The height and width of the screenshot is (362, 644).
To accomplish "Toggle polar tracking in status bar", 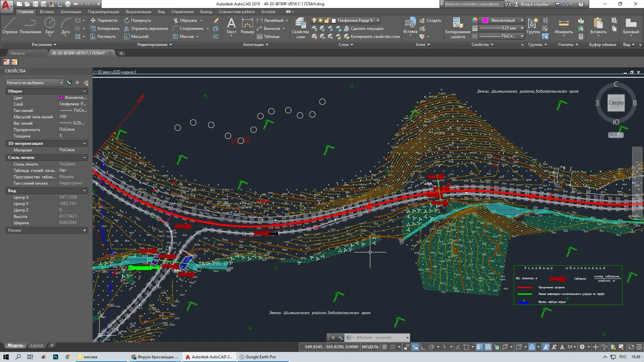I will click(x=431, y=347).
